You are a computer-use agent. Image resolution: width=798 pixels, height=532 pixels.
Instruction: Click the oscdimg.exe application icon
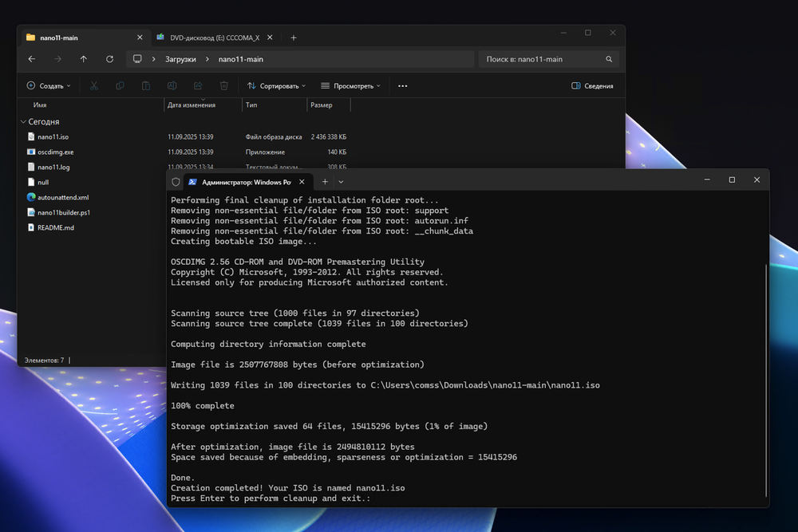tap(31, 152)
